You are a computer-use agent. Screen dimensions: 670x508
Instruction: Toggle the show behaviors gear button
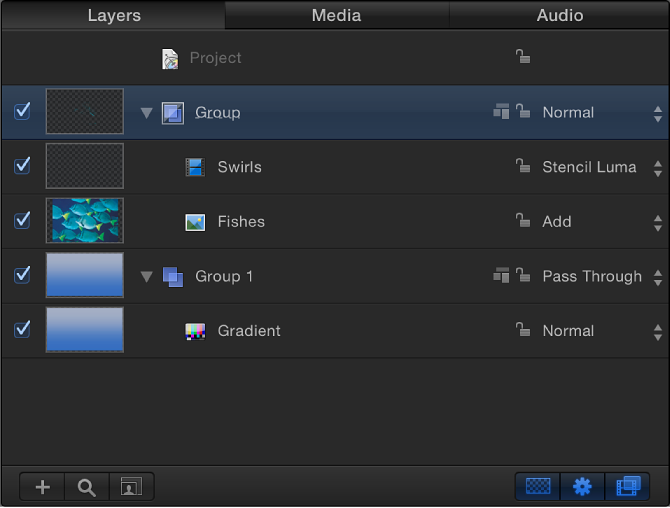[582, 486]
